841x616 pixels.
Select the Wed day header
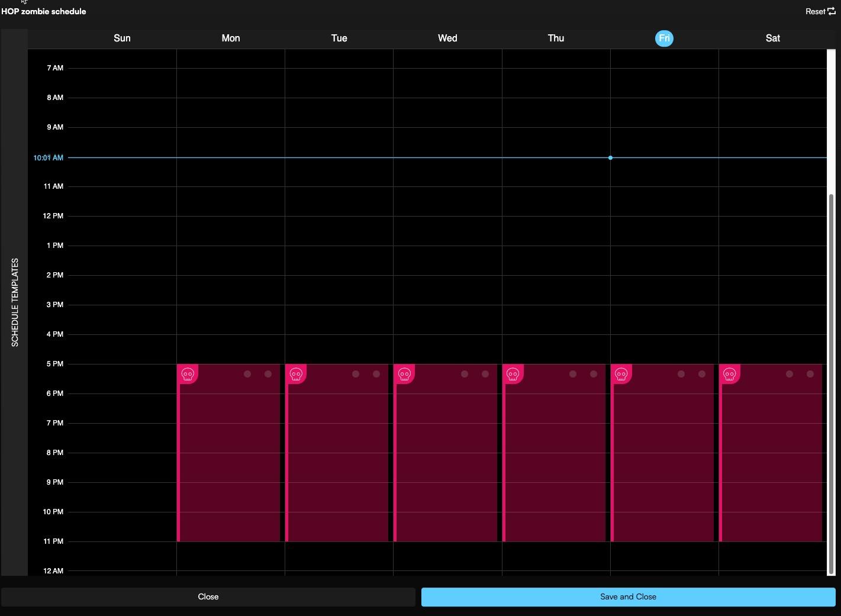pyautogui.click(x=447, y=38)
